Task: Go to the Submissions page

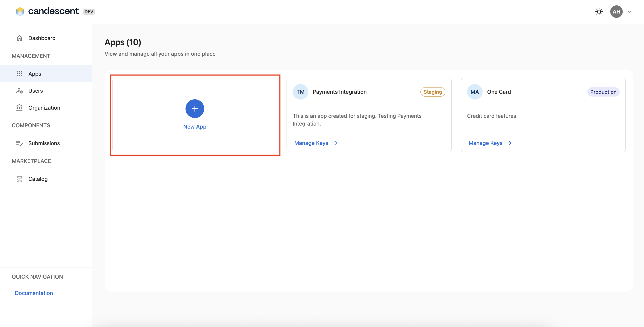Action: (x=44, y=143)
